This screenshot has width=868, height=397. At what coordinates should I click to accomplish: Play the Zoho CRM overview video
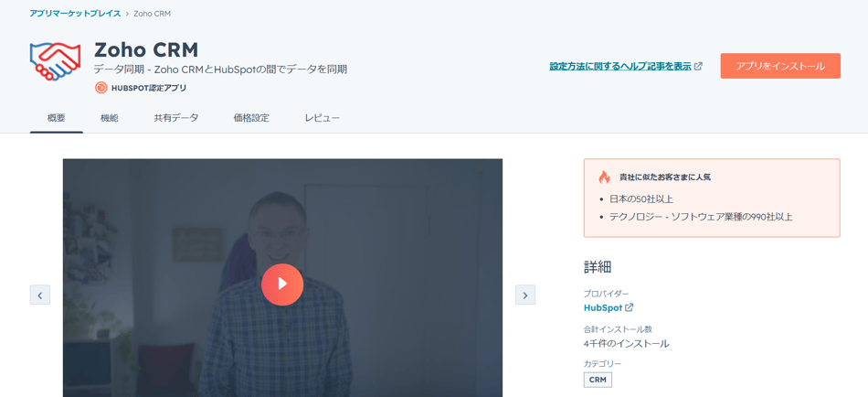(x=282, y=284)
